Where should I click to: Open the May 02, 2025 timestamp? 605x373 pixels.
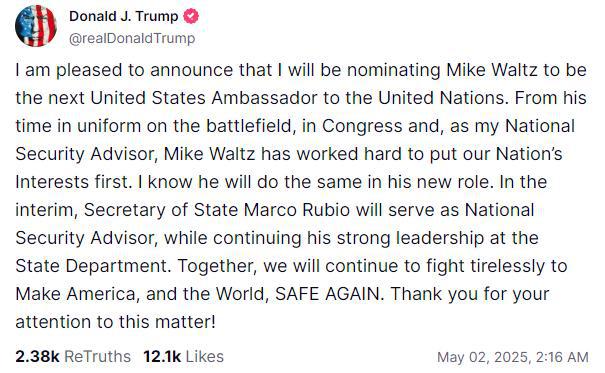point(513,357)
